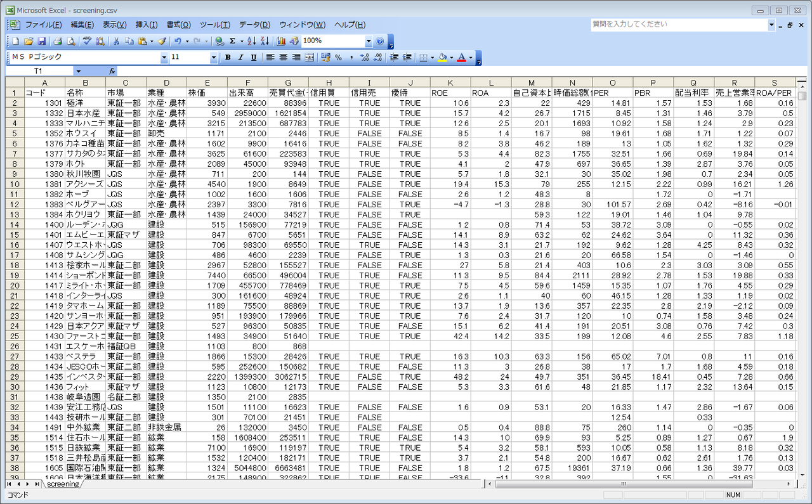Viewport: 812px width, 504px height.
Task: Expand the zoom percentage dropdown
Action: 369,41
